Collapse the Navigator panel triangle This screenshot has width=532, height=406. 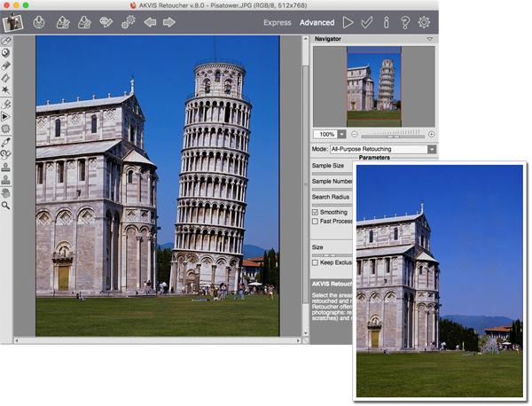click(429, 39)
